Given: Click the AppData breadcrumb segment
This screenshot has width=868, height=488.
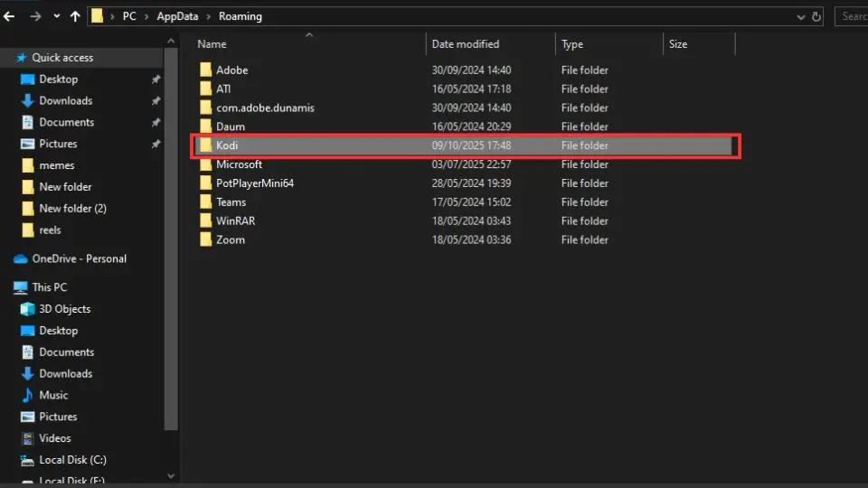Looking at the screenshot, I should (x=177, y=16).
